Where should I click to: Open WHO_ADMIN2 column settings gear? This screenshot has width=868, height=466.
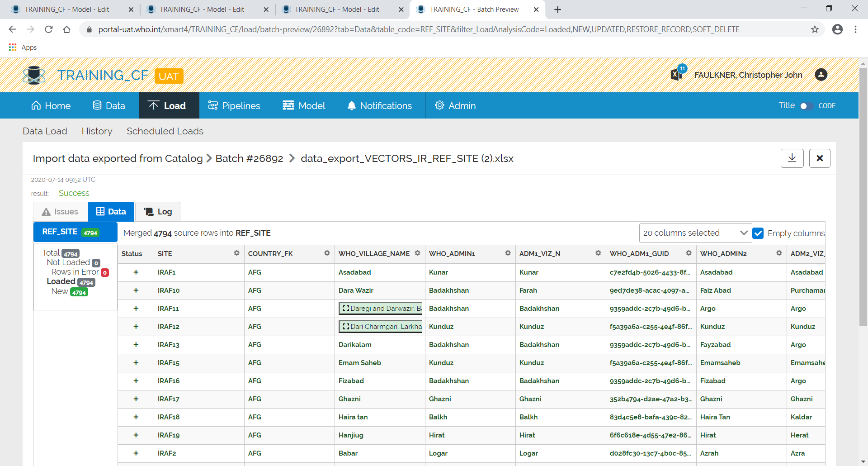tap(779, 253)
